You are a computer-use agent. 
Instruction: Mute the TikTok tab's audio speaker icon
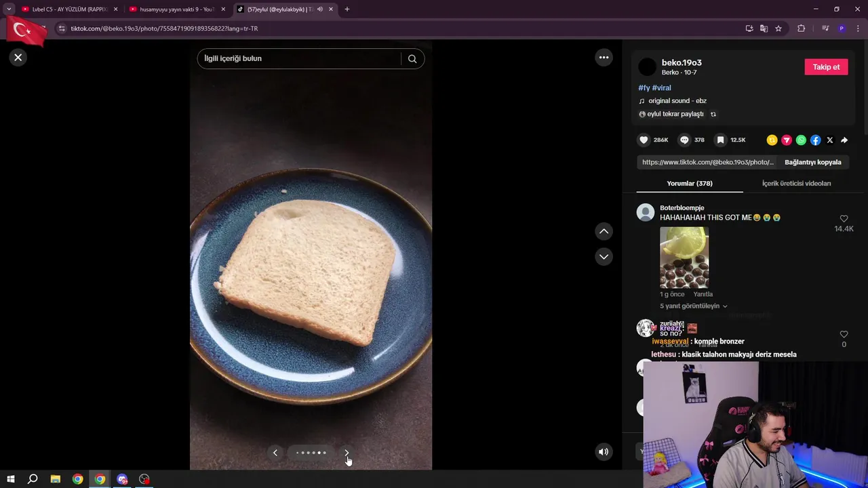pyautogui.click(x=319, y=9)
